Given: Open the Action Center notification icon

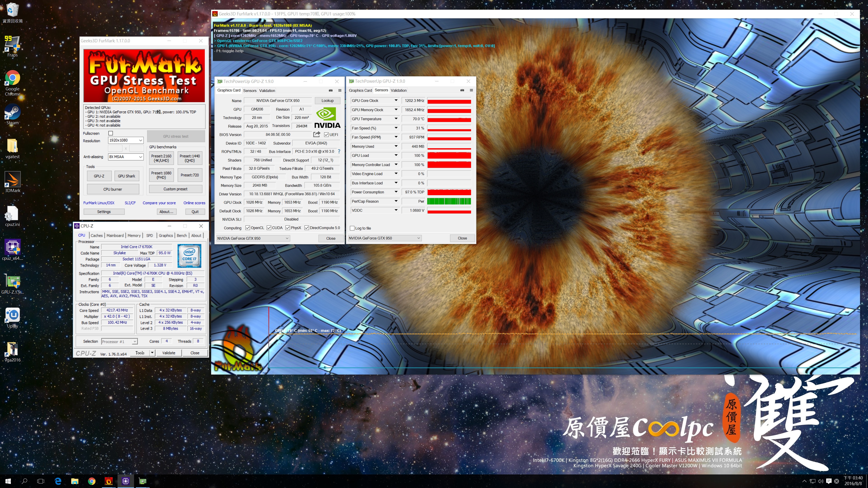Looking at the screenshot, I should click(x=829, y=481).
